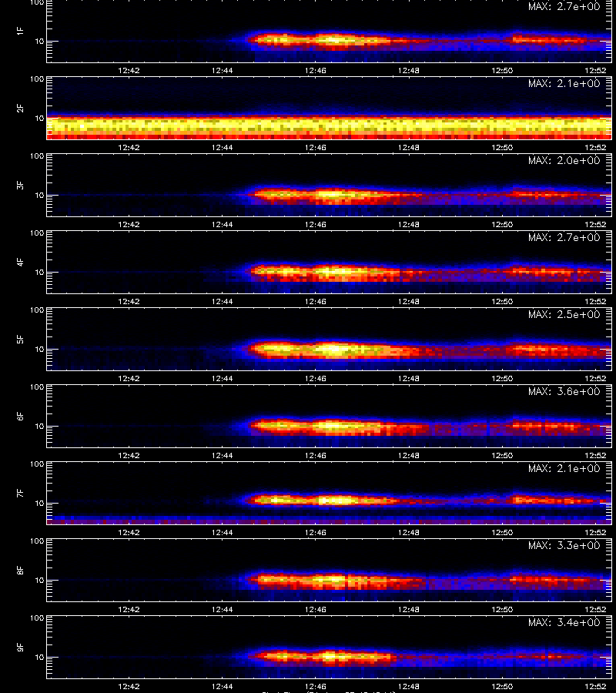Click the 9F panel axis label
Image resolution: width=616 pixels, height=693 pixels.
[20, 648]
